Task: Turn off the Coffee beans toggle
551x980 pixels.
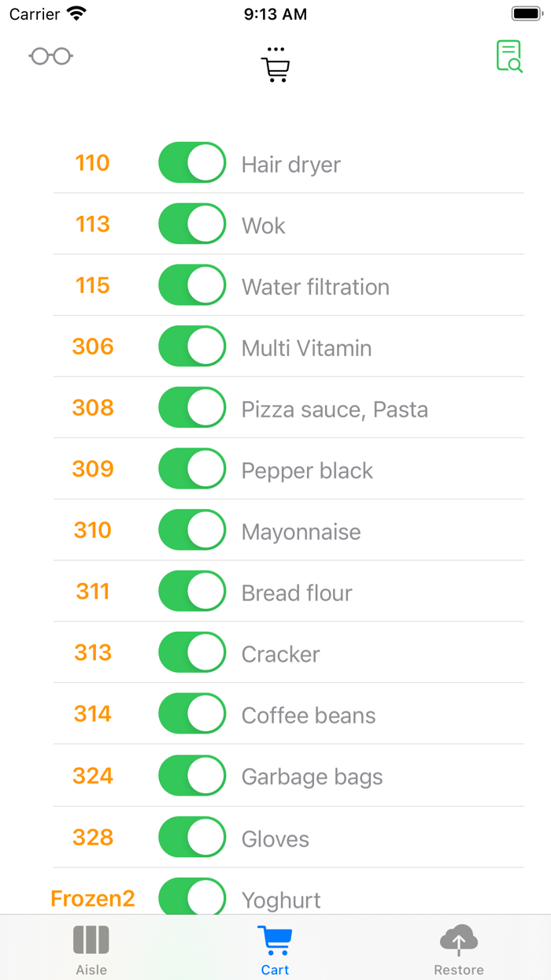Action: point(192,714)
